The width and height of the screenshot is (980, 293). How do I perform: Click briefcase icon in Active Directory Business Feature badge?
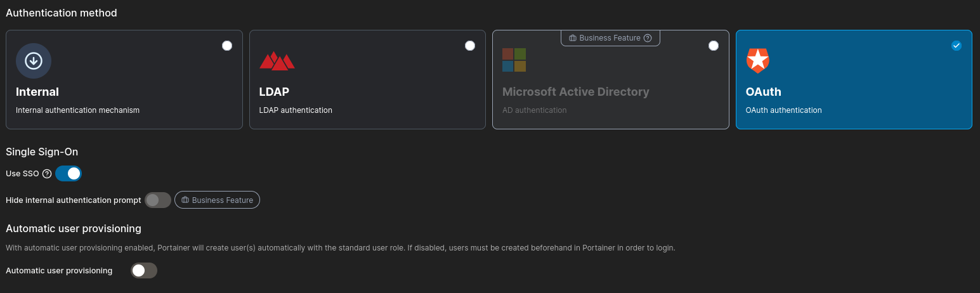pos(573,38)
